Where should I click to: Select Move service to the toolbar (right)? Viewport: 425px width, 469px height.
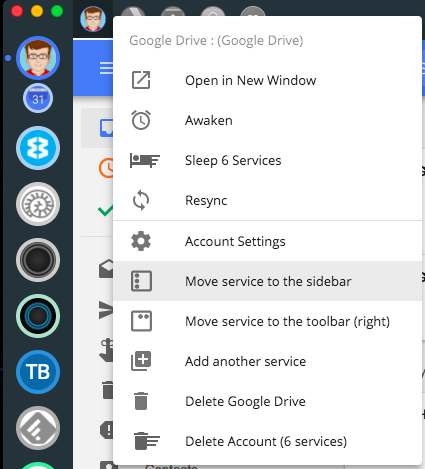(x=267, y=321)
